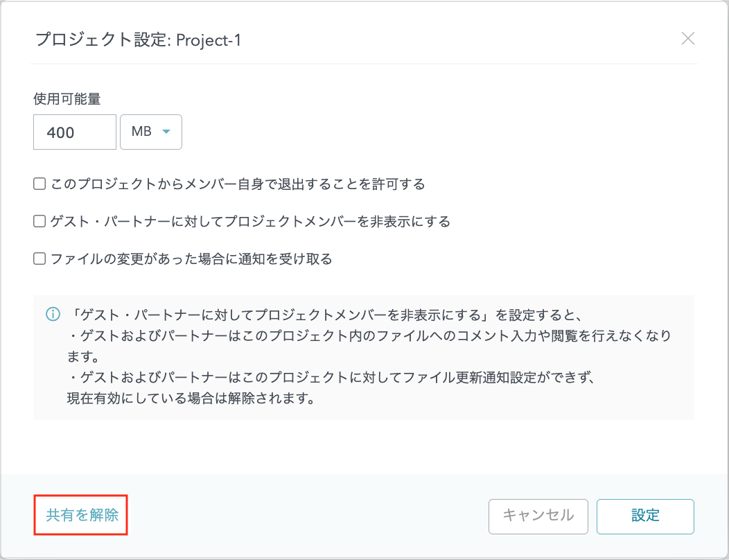Focus the 使用可能量 input field showing 400
This screenshot has height=560, width=729.
coord(74,132)
